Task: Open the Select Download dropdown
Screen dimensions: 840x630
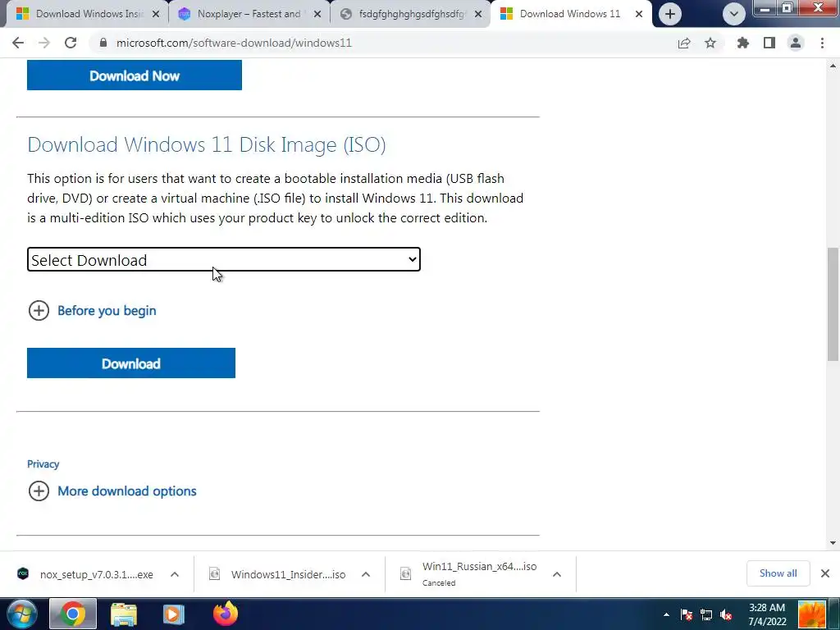Action: (x=224, y=259)
